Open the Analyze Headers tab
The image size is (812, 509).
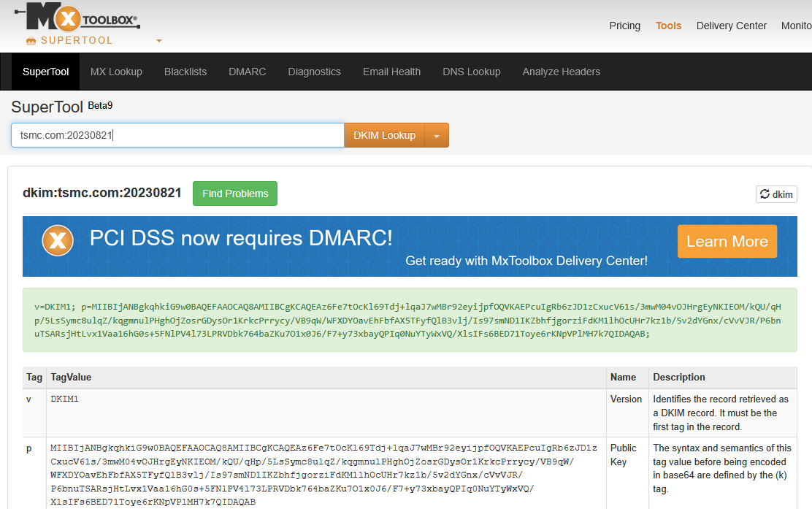pyautogui.click(x=561, y=72)
